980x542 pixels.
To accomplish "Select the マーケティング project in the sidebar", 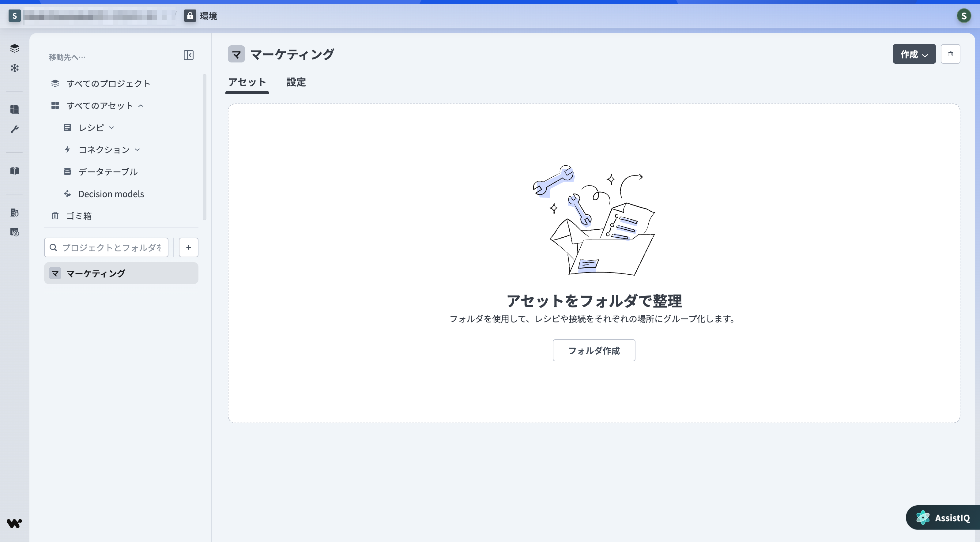I will coord(121,273).
